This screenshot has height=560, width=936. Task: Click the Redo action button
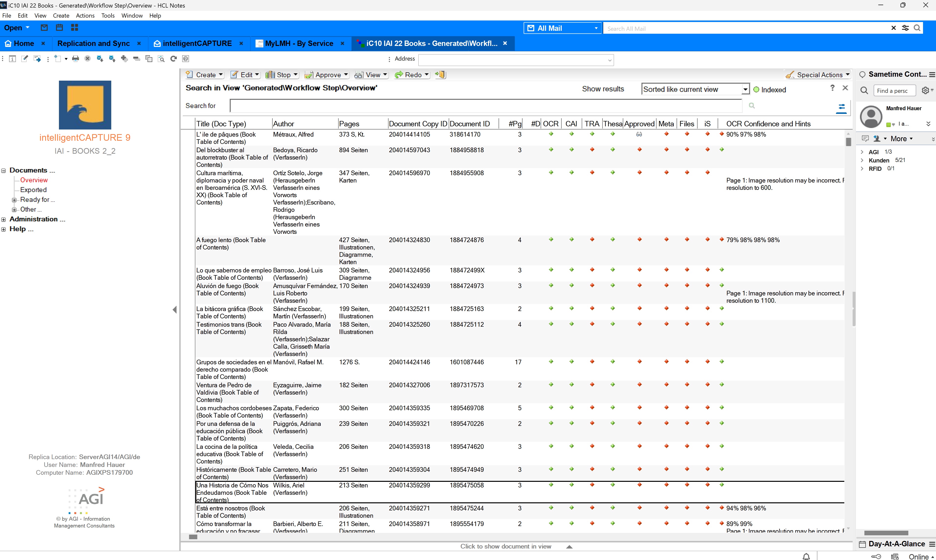412,75
